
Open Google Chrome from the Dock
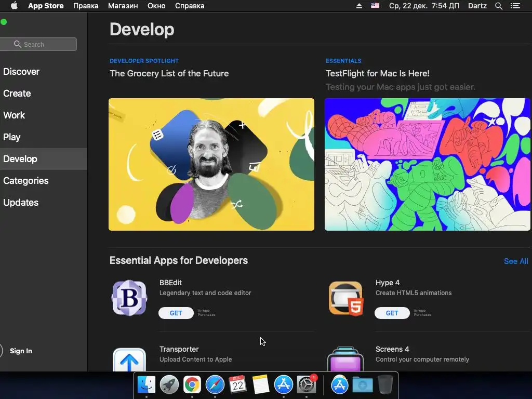point(192,384)
